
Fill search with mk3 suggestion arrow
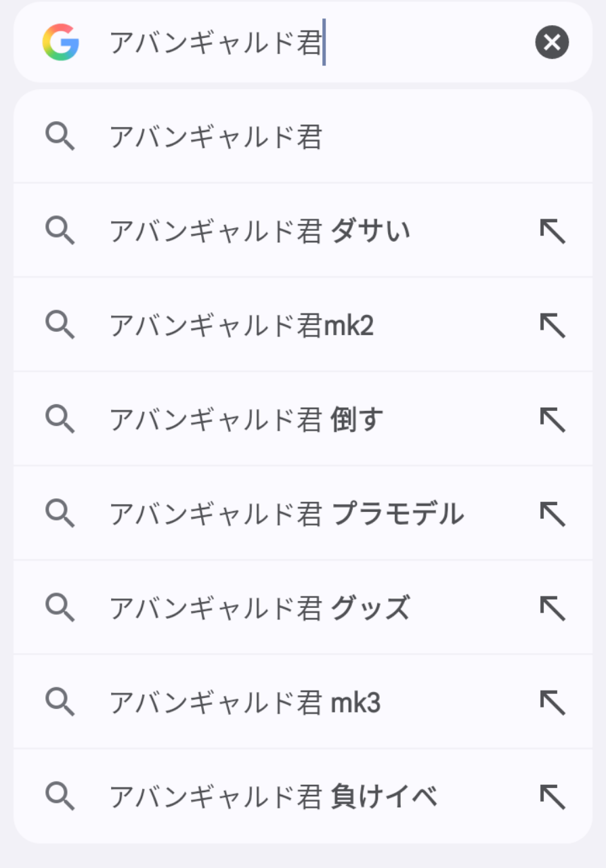coord(553,703)
